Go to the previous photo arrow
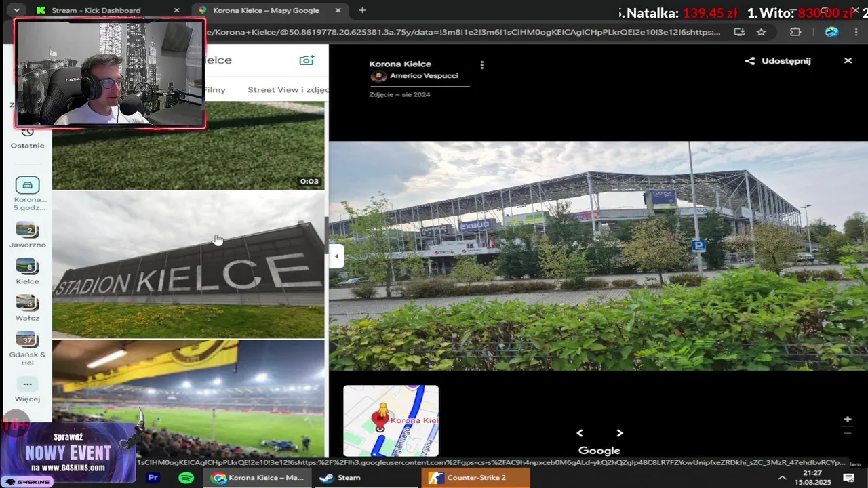The image size is (868, 488). (x=580, y=433)
